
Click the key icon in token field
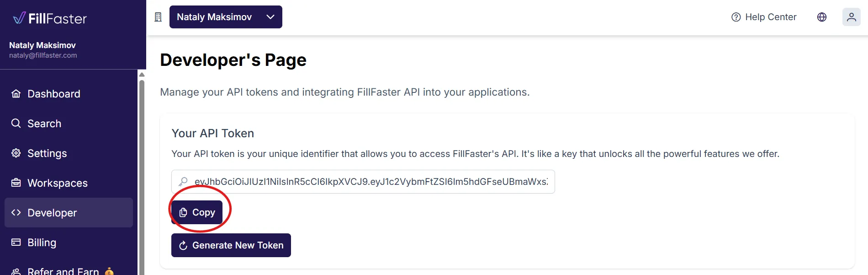click(183, 182)
